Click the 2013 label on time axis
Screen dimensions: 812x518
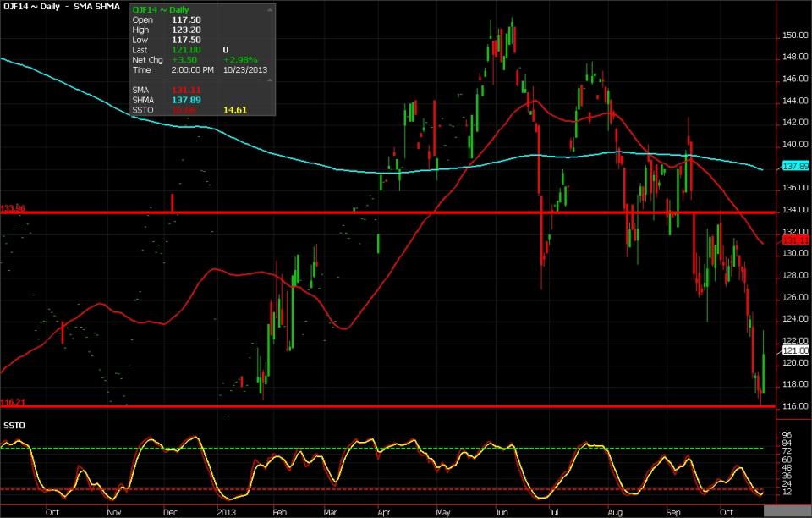tap(224, 512)
